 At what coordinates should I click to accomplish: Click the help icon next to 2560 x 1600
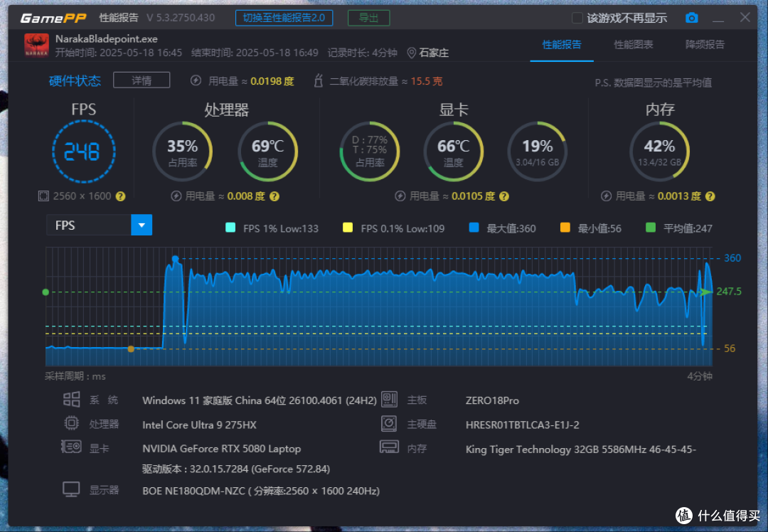pos(120,196)
